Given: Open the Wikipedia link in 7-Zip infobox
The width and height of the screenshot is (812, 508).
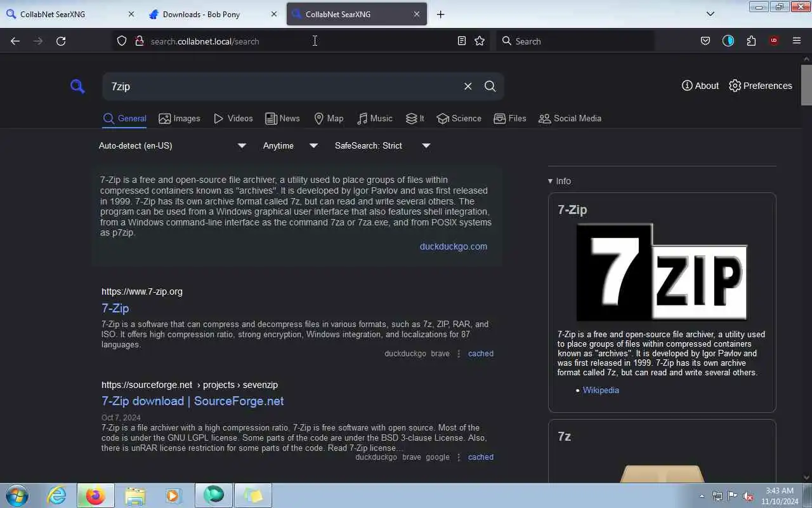Looking at the screenshot, I should tap(601, 390).
